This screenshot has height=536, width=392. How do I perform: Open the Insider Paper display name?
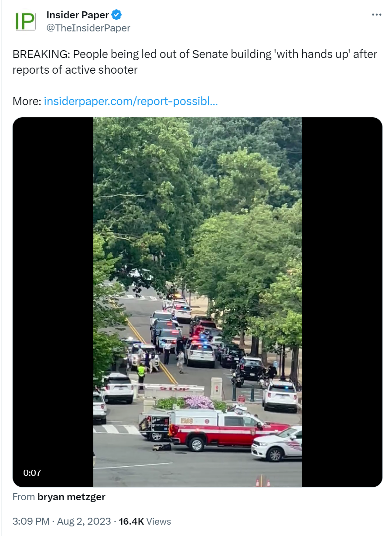[x=78, y=15]
